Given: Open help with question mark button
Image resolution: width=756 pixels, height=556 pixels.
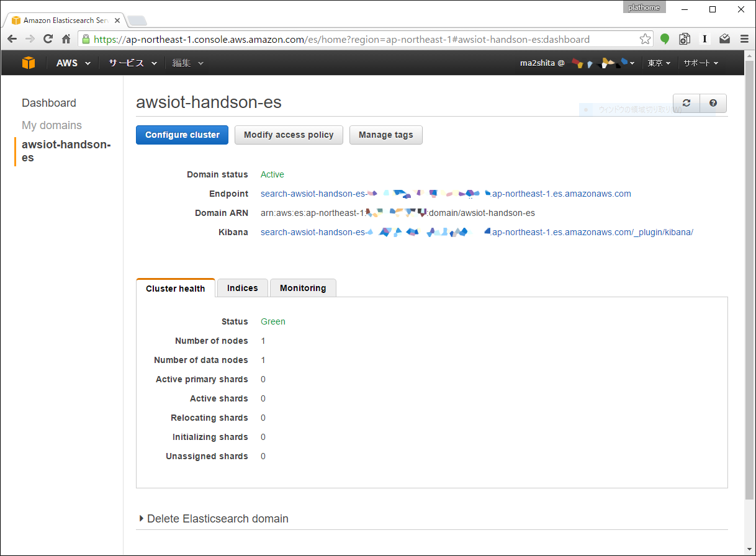Looking at the screenshot, I should point(713,104).
